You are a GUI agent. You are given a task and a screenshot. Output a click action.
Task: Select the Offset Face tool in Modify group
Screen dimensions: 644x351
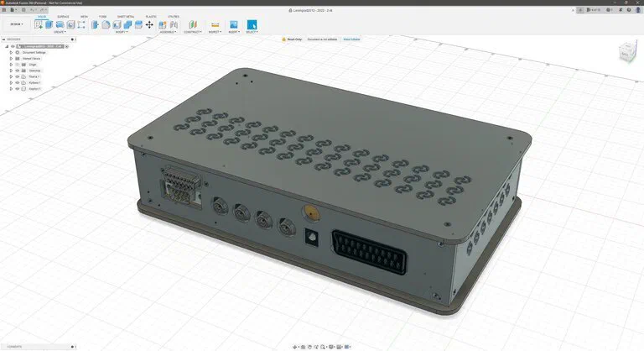138,24
